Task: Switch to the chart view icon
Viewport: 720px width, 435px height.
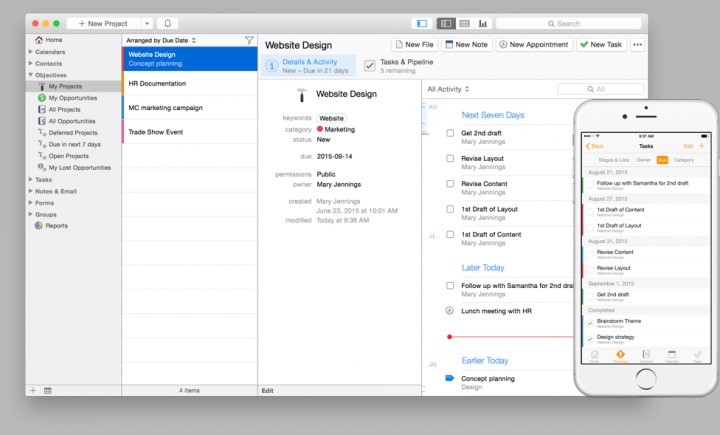Action: tap(483, 23)
